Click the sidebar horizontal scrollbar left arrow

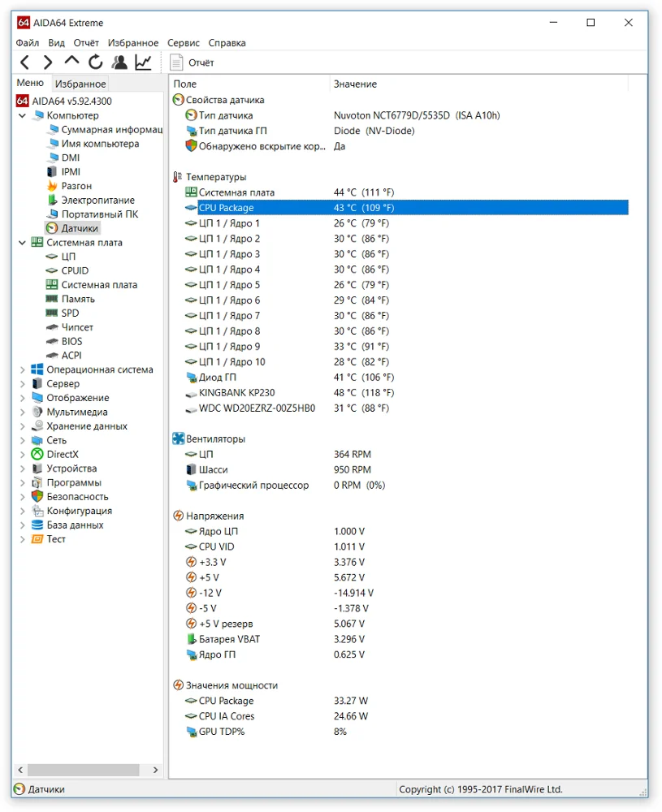coord(20,770)
